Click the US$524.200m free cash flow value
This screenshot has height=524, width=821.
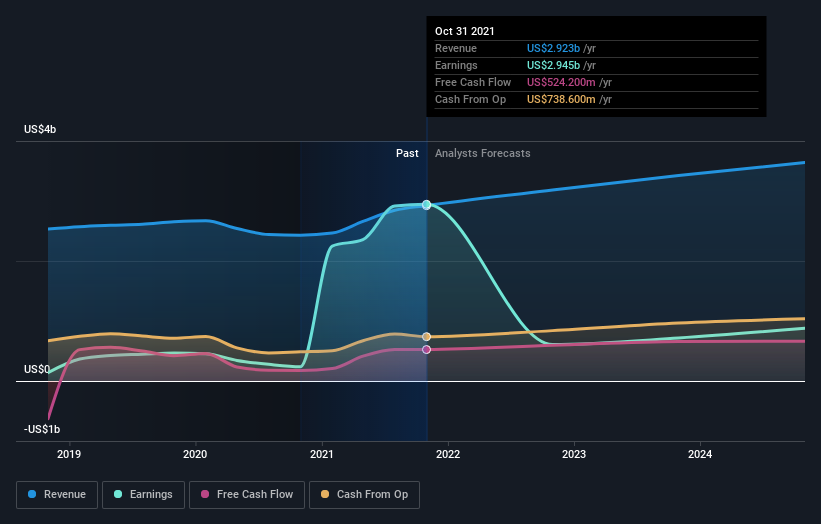pos(561,82)
